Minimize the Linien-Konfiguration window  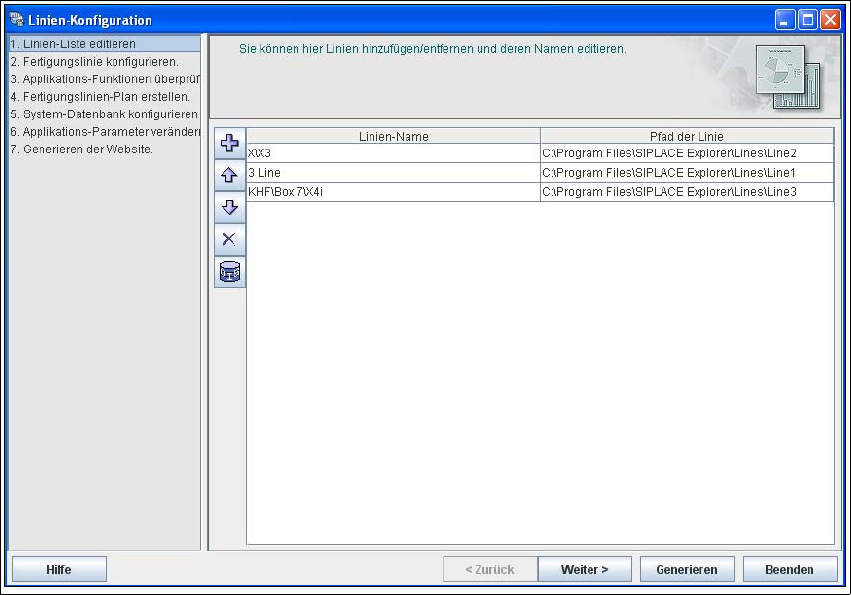coord(784,20)
